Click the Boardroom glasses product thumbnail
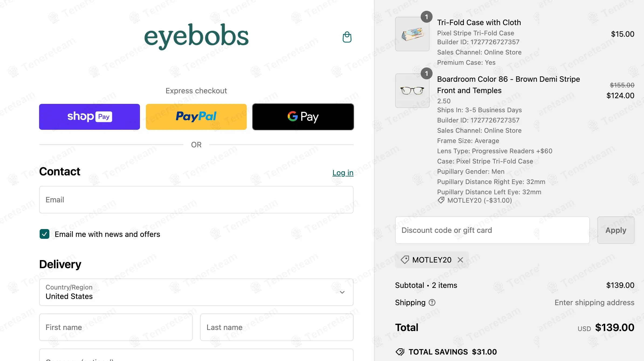This screenshot has width=644, height=361. pos(412,91)
